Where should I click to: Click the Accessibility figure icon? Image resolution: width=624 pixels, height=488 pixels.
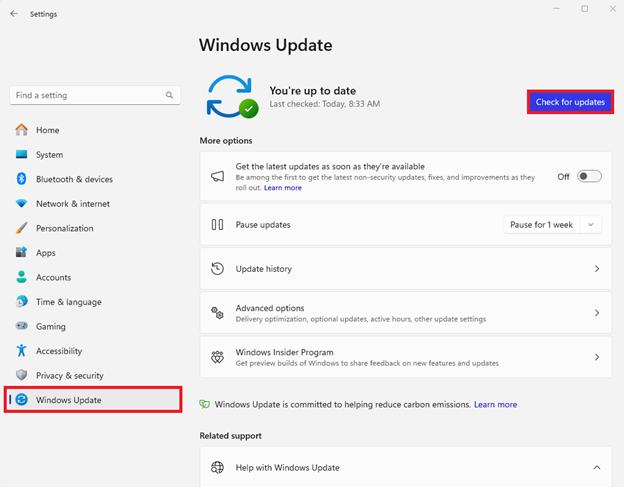point(21,351)
